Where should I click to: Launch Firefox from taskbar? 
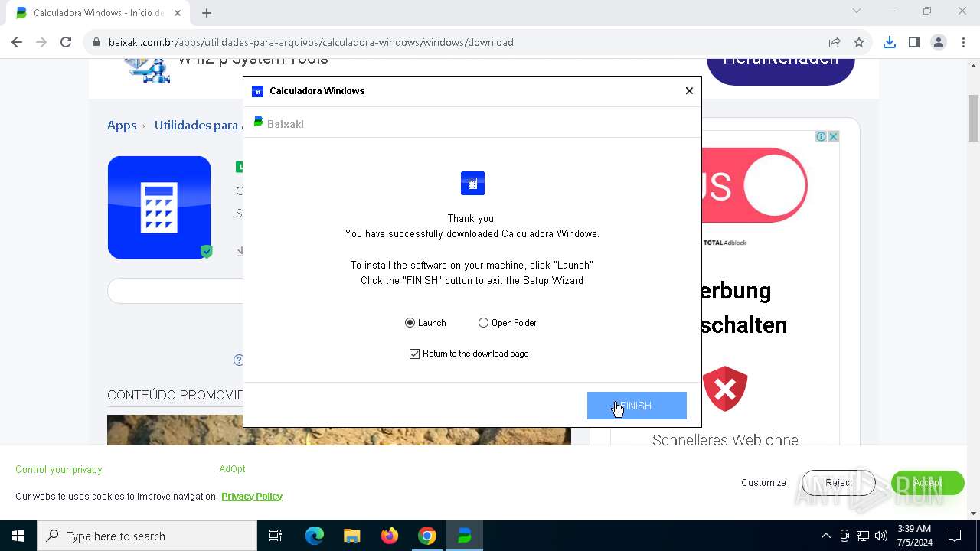[x=390, y=536]
